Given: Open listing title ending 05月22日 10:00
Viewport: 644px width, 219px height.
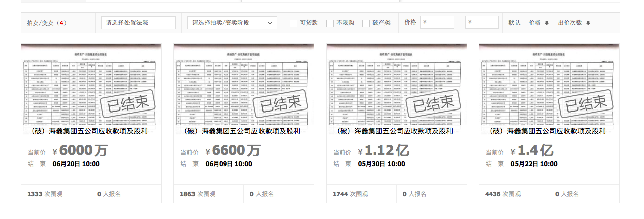Looking at the screenshot, I should (x=547, y=131).
